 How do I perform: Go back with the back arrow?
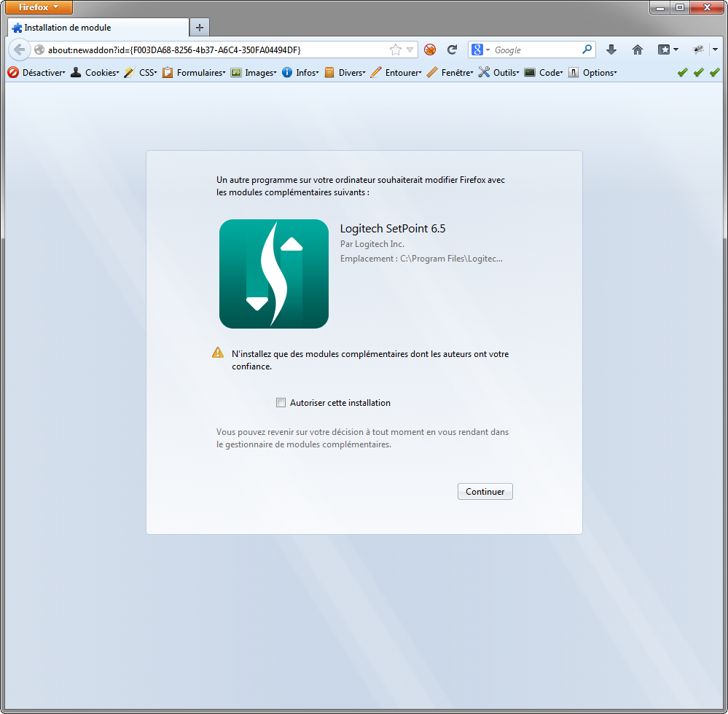click(x=20, y=50)
